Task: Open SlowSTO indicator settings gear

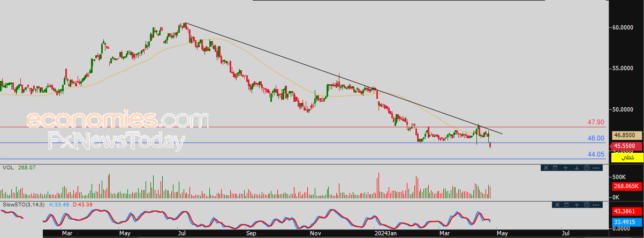Action: (x=587, y=205)
